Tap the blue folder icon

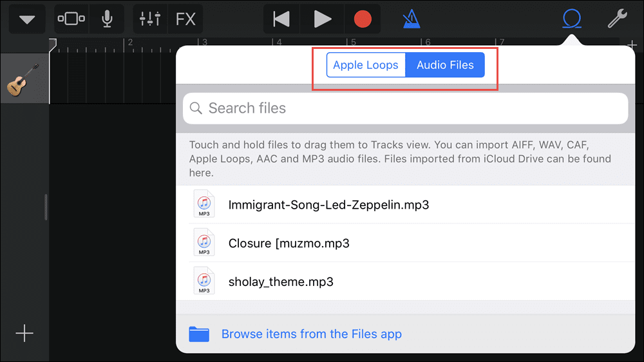(x=199, y=334)
